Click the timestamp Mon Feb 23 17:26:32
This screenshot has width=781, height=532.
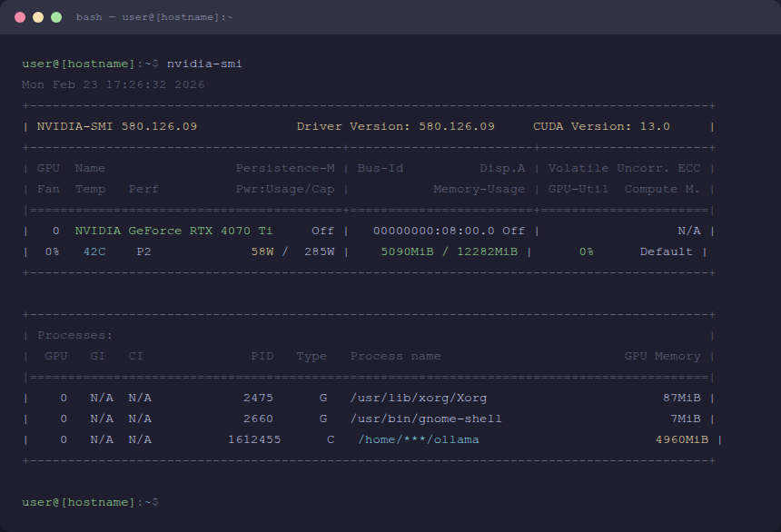(x=114, y=84)
